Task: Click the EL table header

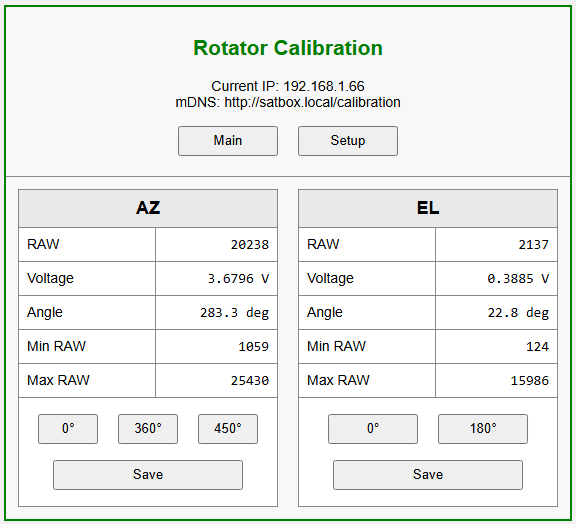Action: point(428,208)
